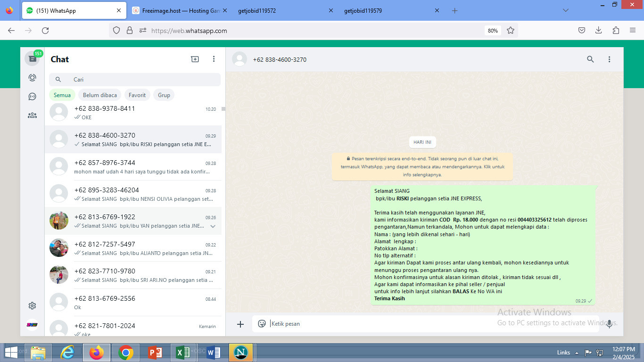Reset the 80% zoom indicator
Image resolution: width=644 pixels, height=362 pixels.
pos(493,31)
